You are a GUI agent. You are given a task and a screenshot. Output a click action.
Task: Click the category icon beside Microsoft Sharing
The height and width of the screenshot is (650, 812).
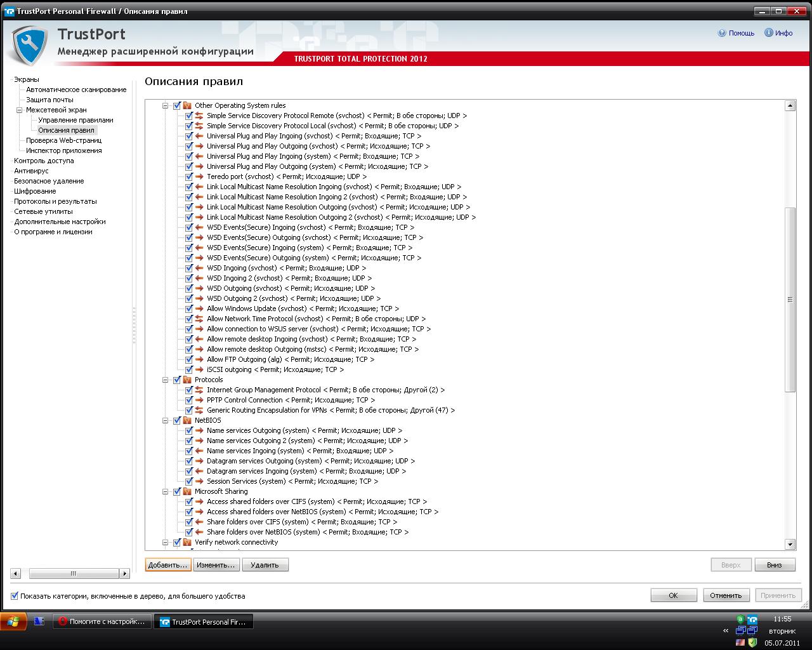pyautogui.click(x=187, y=491)
